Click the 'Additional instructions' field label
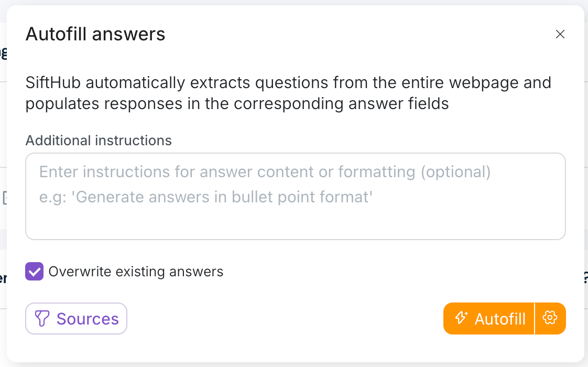Image resolution: width=588 pixels, height=367 pixels. [x=99, y=141]
